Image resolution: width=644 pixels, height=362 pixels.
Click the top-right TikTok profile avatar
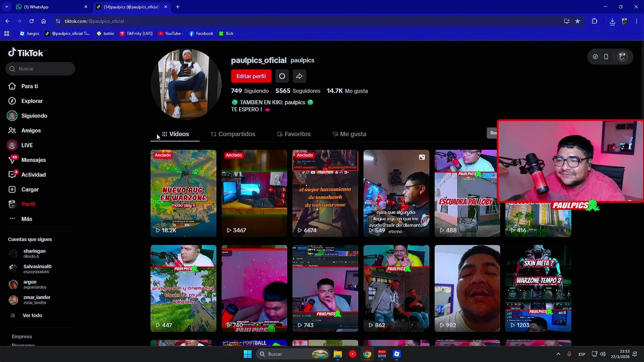622,57
